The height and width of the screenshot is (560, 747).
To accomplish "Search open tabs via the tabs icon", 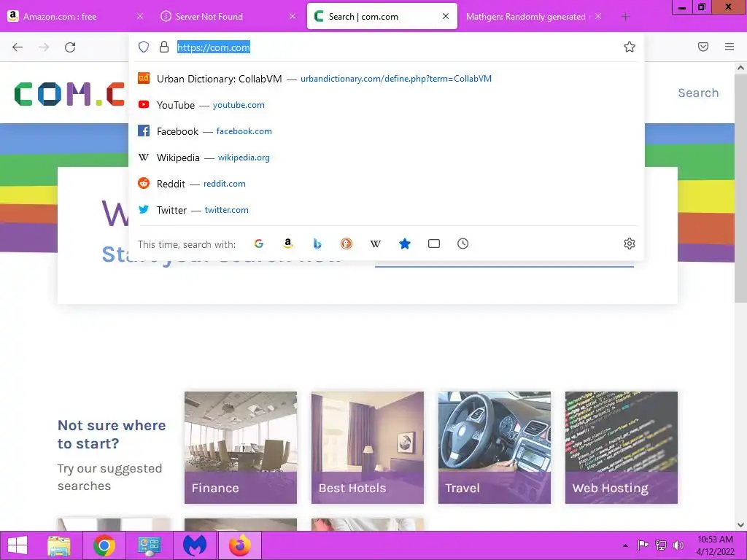I will (x=433, y=244).
